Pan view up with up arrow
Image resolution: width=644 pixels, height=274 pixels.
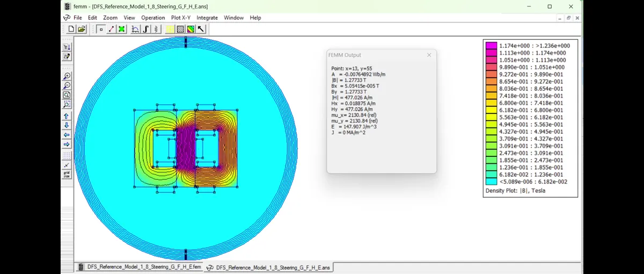tap(67, 116)
